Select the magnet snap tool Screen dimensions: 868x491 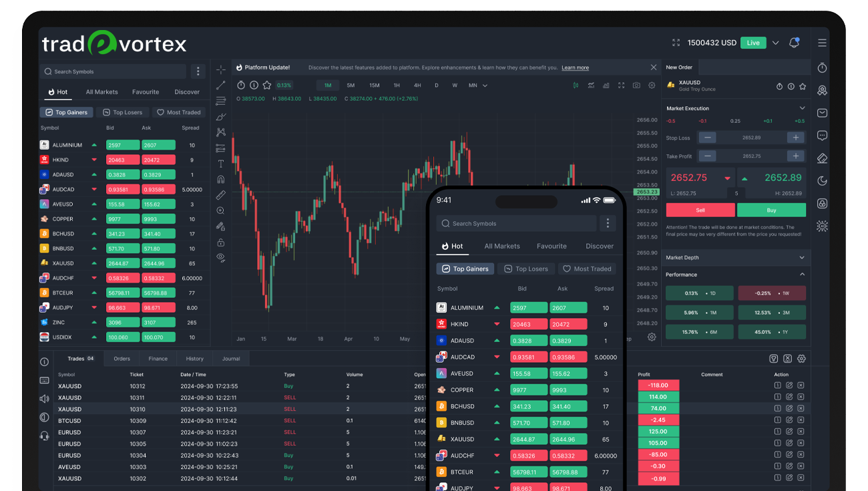coord(221,179)
